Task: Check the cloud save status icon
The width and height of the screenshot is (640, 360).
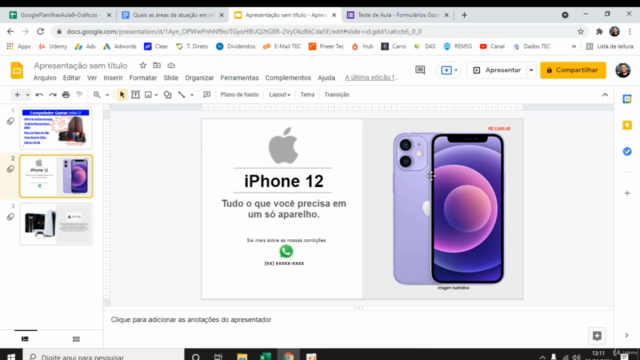Action: tap(171, 65)
